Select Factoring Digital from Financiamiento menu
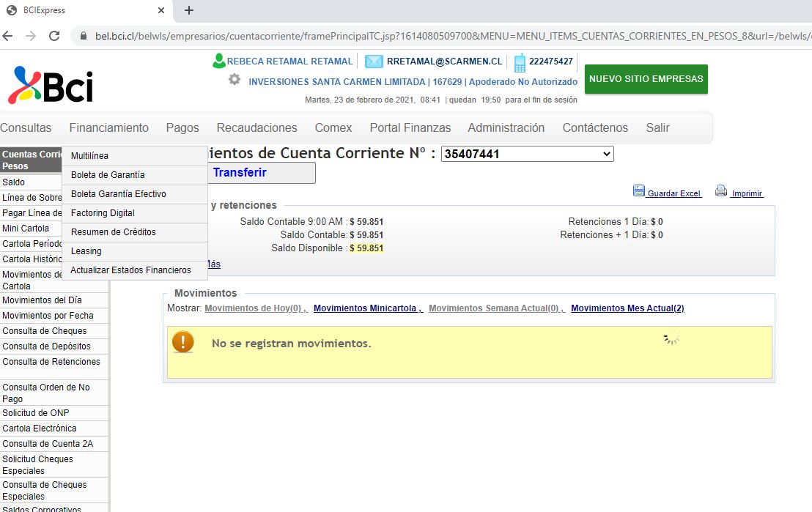Screen dimensions: 812x512 [103, 213]
